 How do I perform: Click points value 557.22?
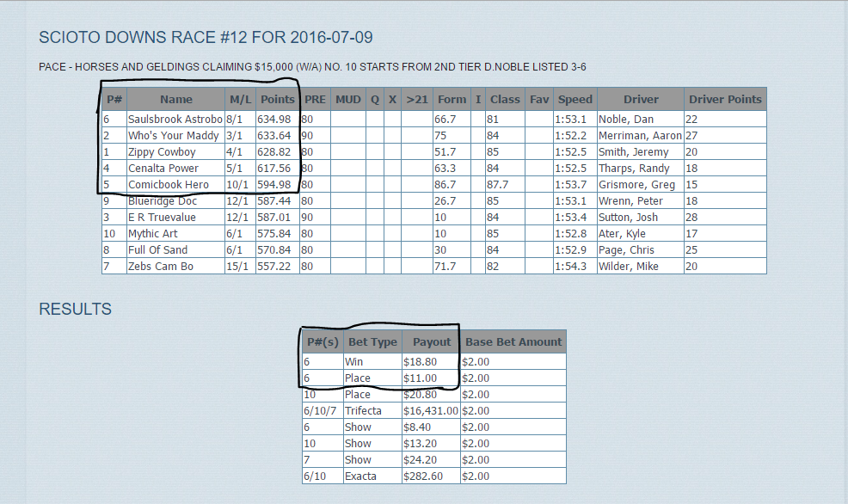pos(274,266)
